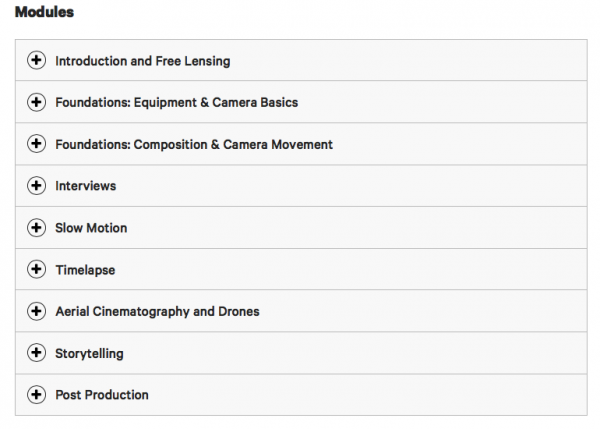The height and width of the screenshot is (429, 600).
Task: Click empty area of the Timelapse accordion row
Action: point(380,270)
